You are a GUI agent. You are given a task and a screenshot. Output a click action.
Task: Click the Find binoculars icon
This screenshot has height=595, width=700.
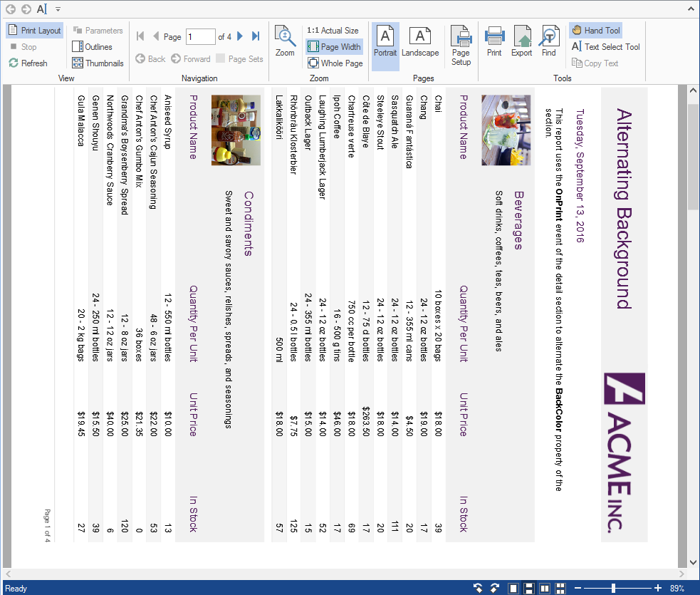548,41
